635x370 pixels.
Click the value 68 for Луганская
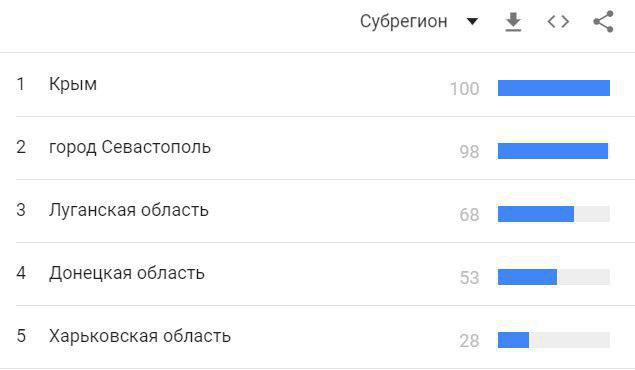(469, 215)
